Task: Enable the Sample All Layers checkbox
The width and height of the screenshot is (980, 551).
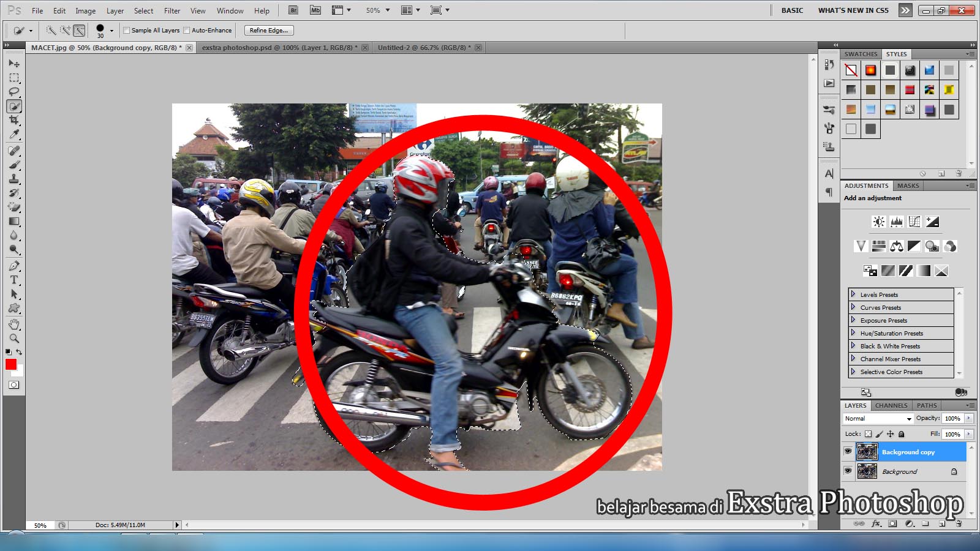Action: tap(126, 29)
